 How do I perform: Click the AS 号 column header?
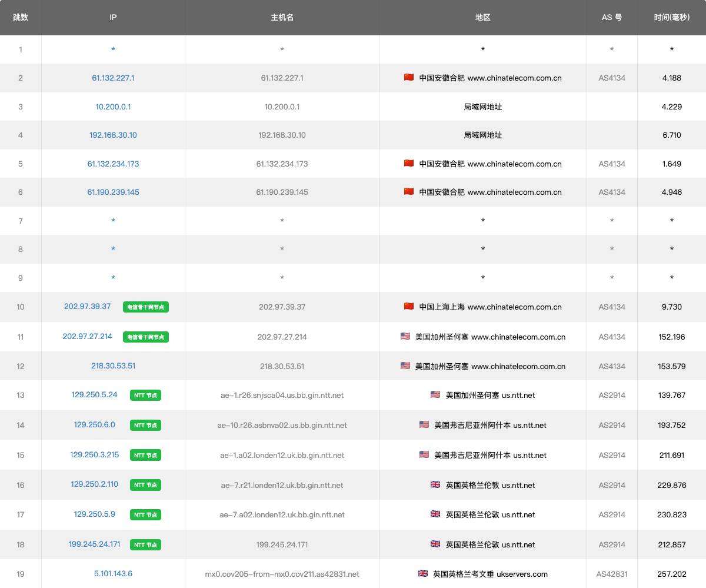click(612, 18)
